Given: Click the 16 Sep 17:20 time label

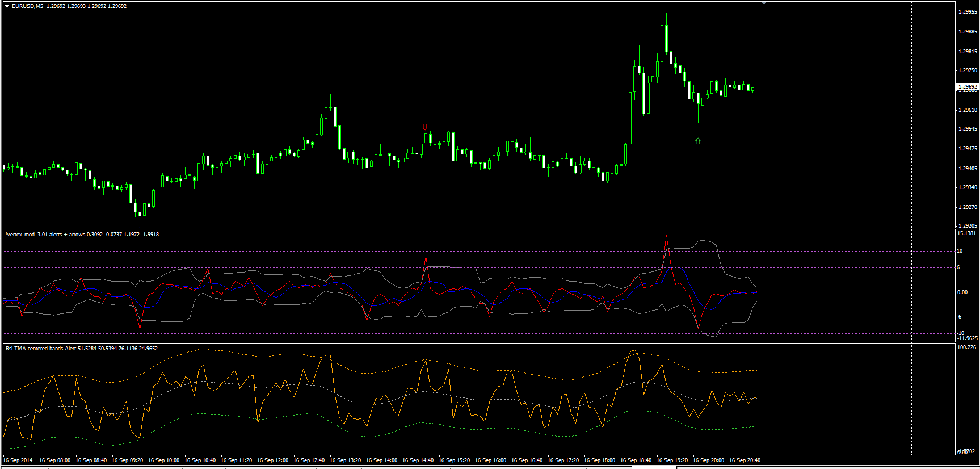Looking at the screenshot, I should coord(563,460).
